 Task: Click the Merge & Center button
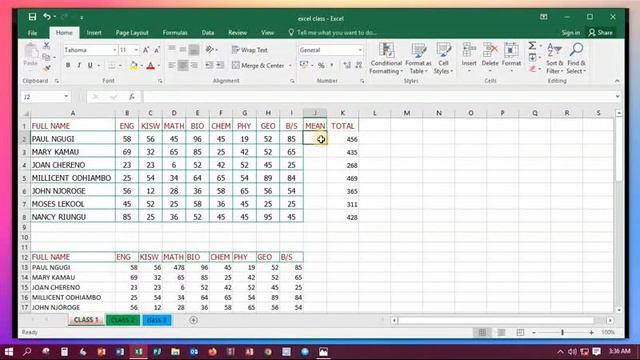[258, 65]
